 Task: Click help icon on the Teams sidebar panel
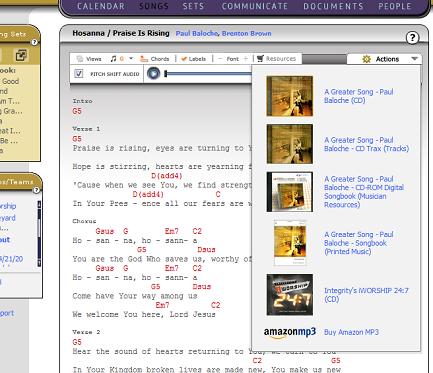(x=36, y=190)
